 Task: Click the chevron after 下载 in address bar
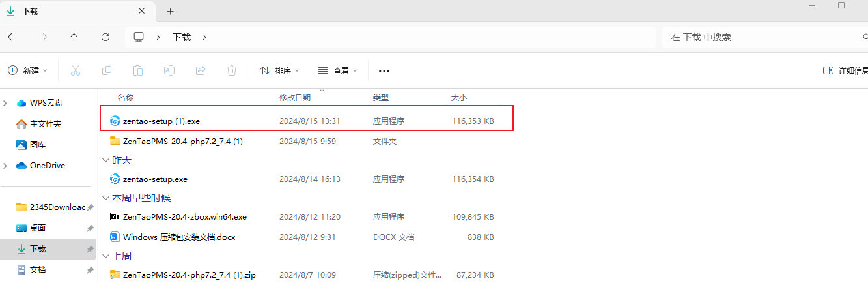point(204,37)
